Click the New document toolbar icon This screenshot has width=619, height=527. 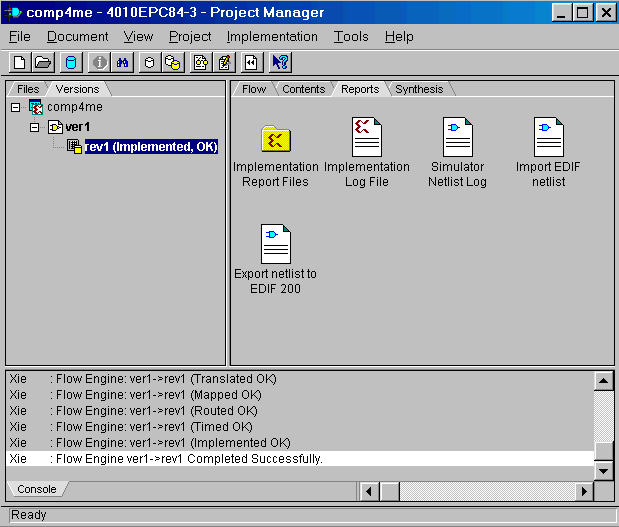(x=20, y=62)
